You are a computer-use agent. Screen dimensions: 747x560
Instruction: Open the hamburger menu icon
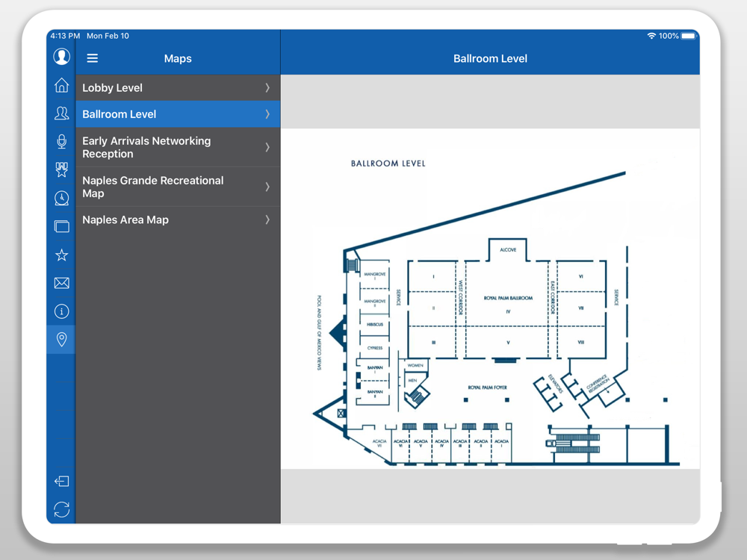pos(93,58)
